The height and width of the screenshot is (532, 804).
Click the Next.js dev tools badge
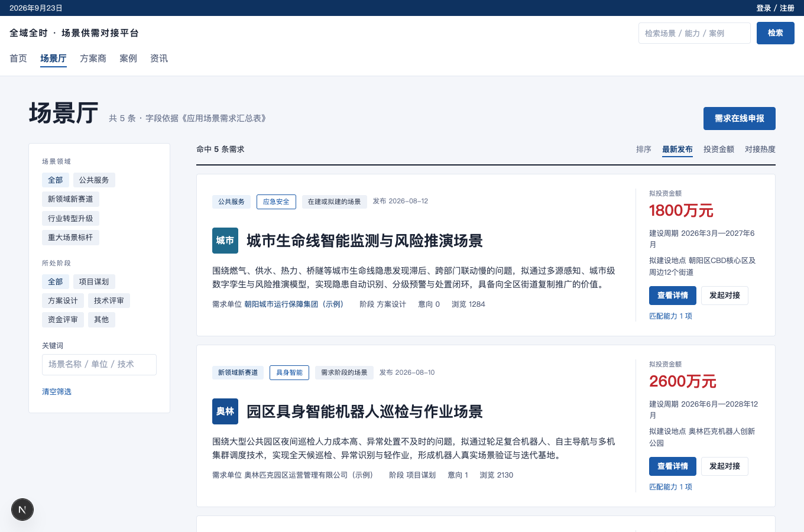click(x=22, y=510)
